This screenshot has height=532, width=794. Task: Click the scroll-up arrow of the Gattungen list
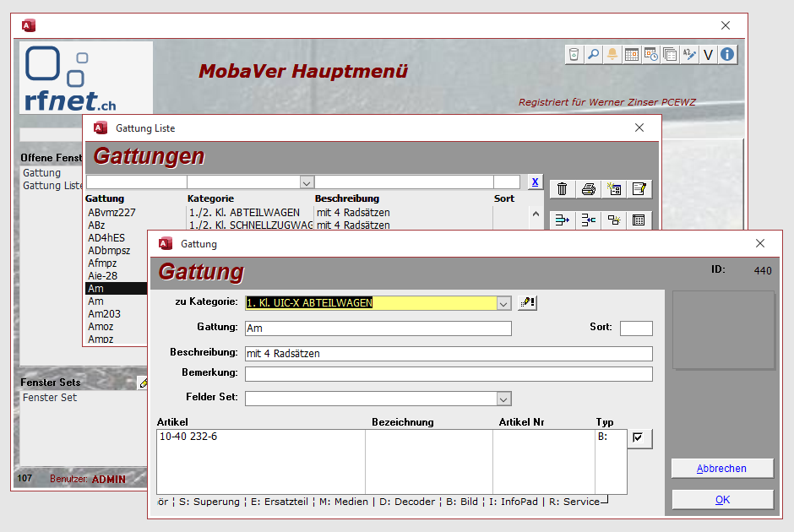click(x=536, y=214)
